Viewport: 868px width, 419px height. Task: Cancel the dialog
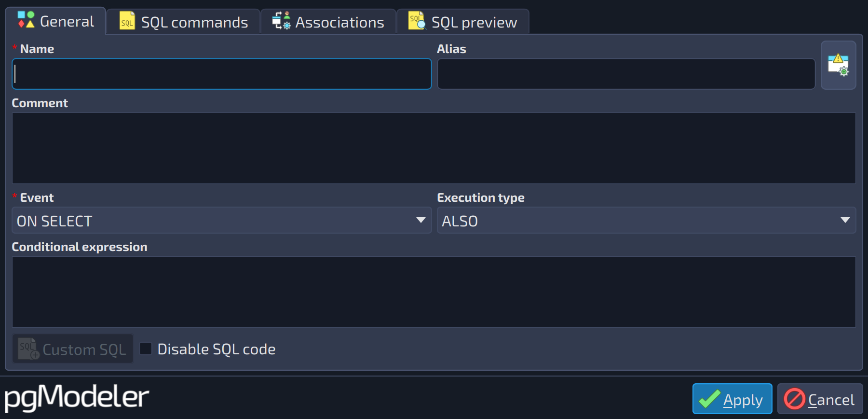[x=820, y=399]
